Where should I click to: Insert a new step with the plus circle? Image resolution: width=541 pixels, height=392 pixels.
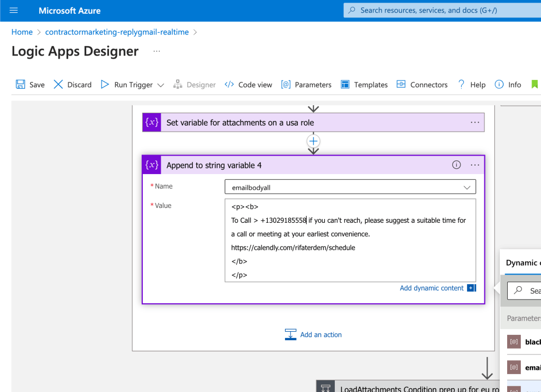coord(313,141)
